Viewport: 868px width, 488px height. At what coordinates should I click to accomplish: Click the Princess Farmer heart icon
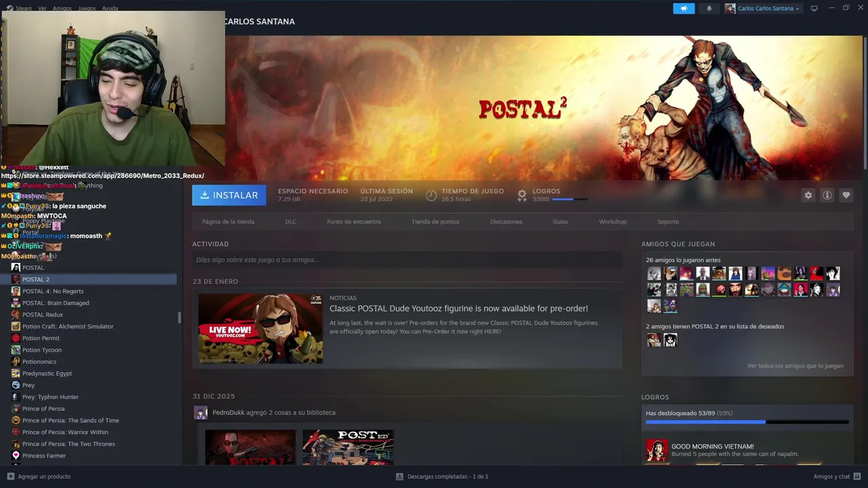tap(16, 455)
